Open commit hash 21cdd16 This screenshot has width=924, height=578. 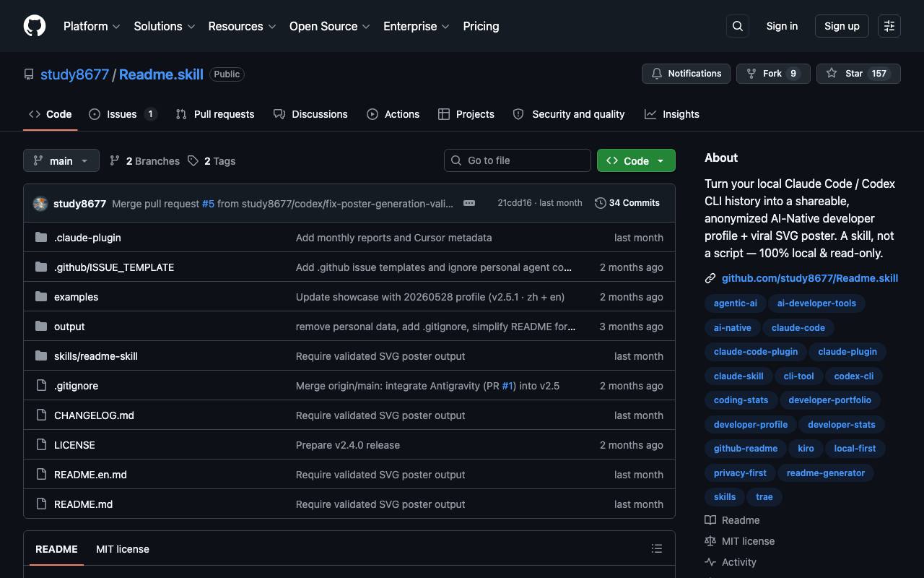(x=515, y=203)
